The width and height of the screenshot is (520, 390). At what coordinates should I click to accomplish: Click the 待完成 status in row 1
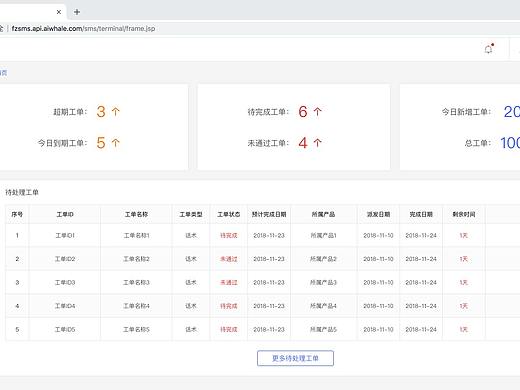(x=229, y=235)
